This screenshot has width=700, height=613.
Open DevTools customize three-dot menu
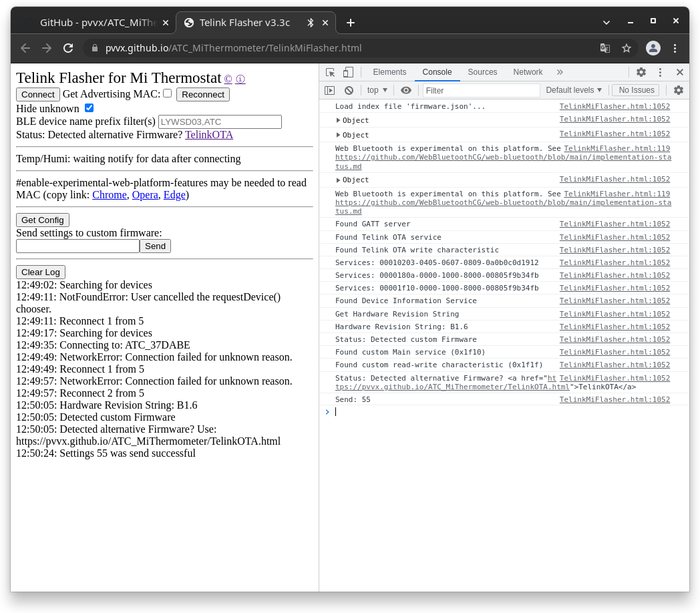point(661,72)
